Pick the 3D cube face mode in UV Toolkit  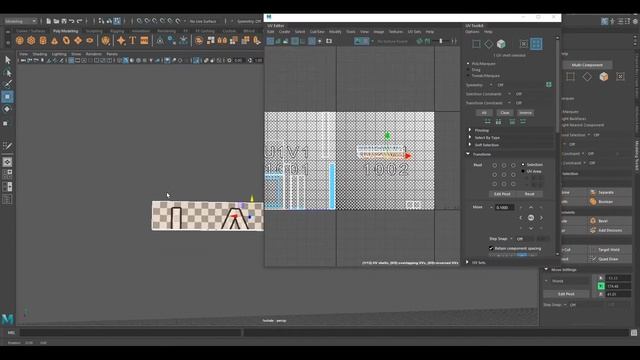(x=501, y=44)
